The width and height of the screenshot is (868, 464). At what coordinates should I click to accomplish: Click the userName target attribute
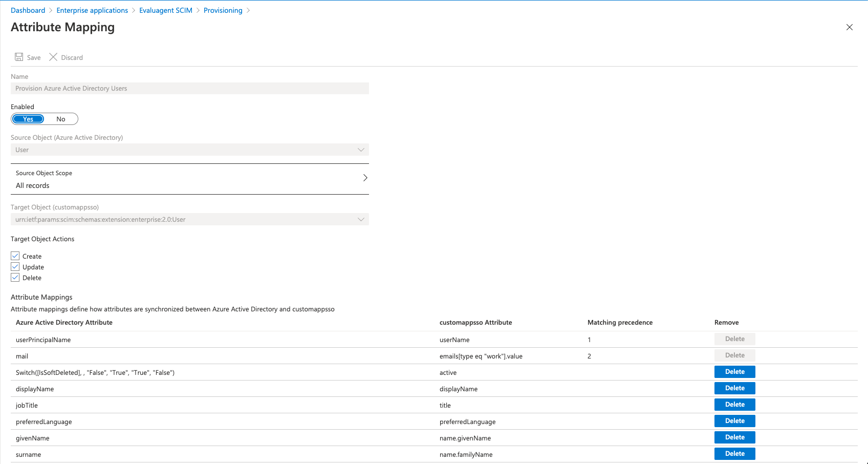coord(454,340)
